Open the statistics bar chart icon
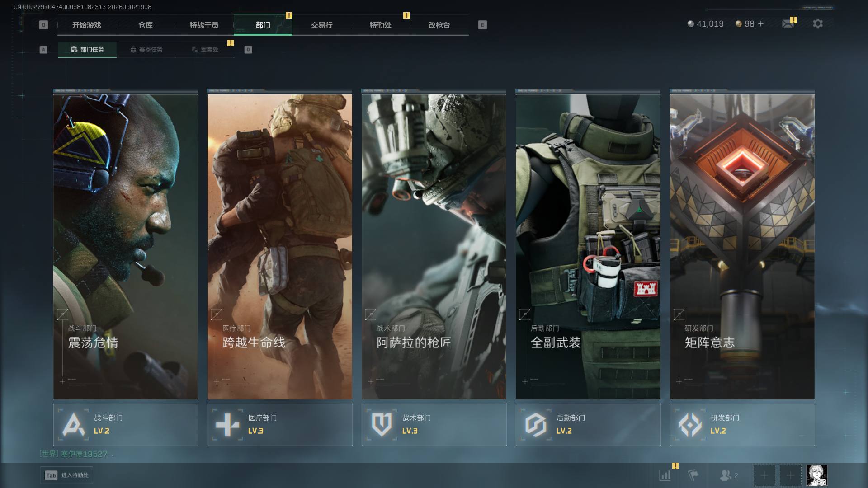 665,475
